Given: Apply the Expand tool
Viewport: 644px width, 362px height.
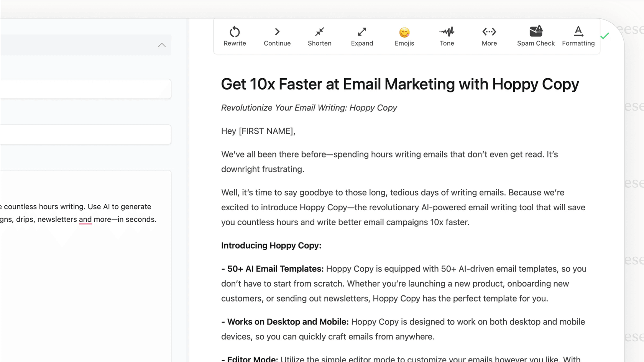Looking at the screenshot, I should (x=362, y=36).
